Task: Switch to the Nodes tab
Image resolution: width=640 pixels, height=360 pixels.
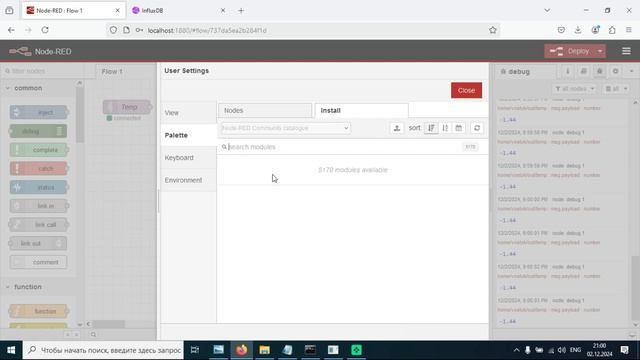Action: point(265,111)
